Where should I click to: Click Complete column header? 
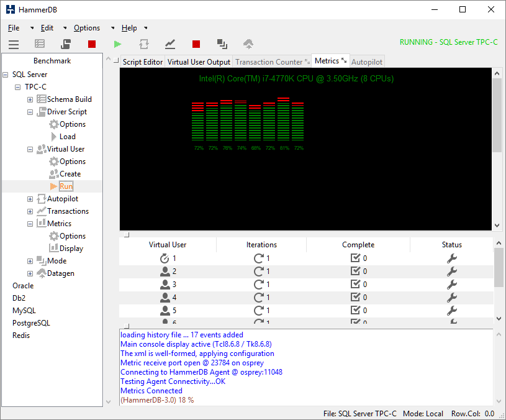pyautogui.click(x=358, y=245)
